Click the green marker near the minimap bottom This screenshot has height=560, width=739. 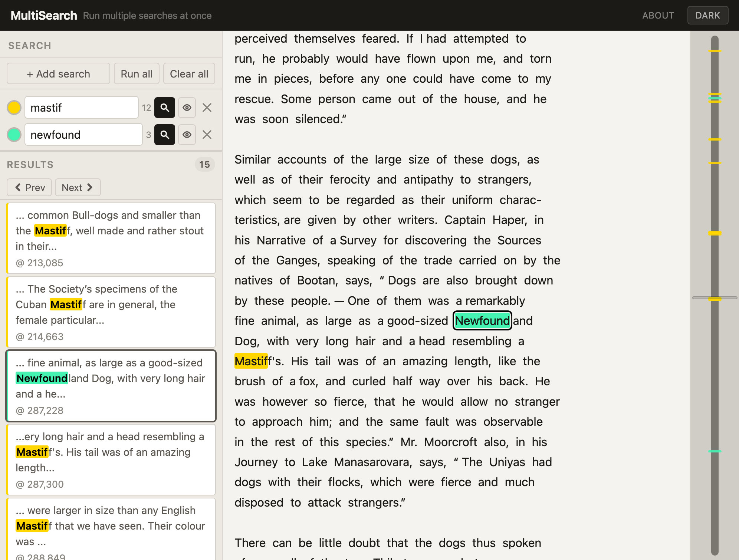pyautogui.click(x=715, y=451)
